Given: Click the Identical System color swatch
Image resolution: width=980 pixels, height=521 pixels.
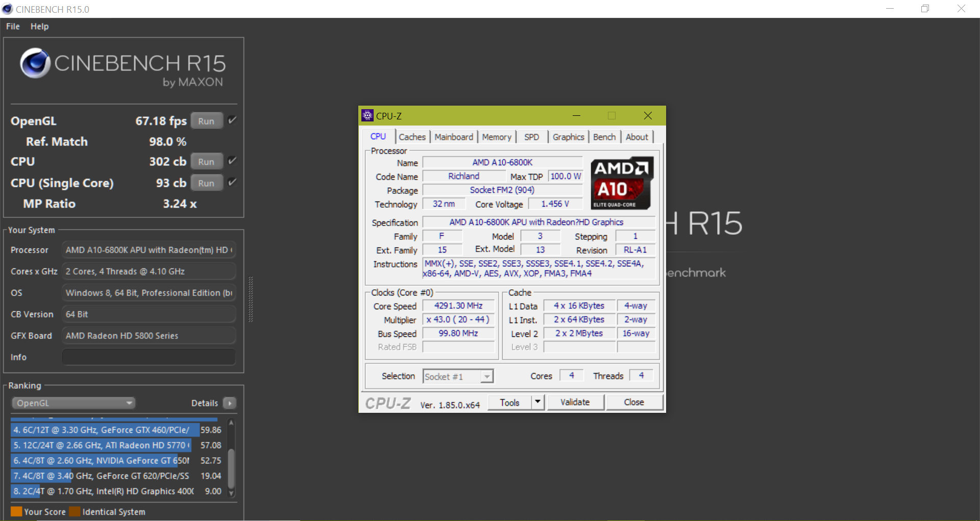Looking at the screenshot, I should click(x=75, y=511).
